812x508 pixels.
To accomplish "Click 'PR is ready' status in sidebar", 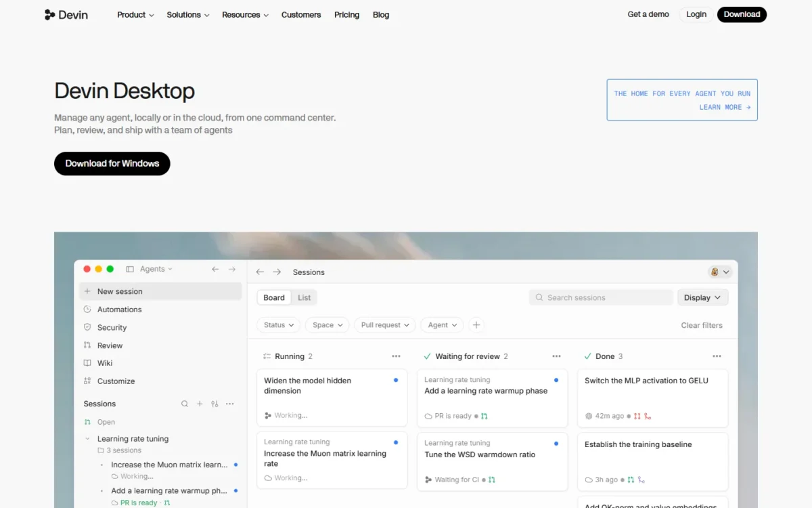I will click(x=139, y=503).
